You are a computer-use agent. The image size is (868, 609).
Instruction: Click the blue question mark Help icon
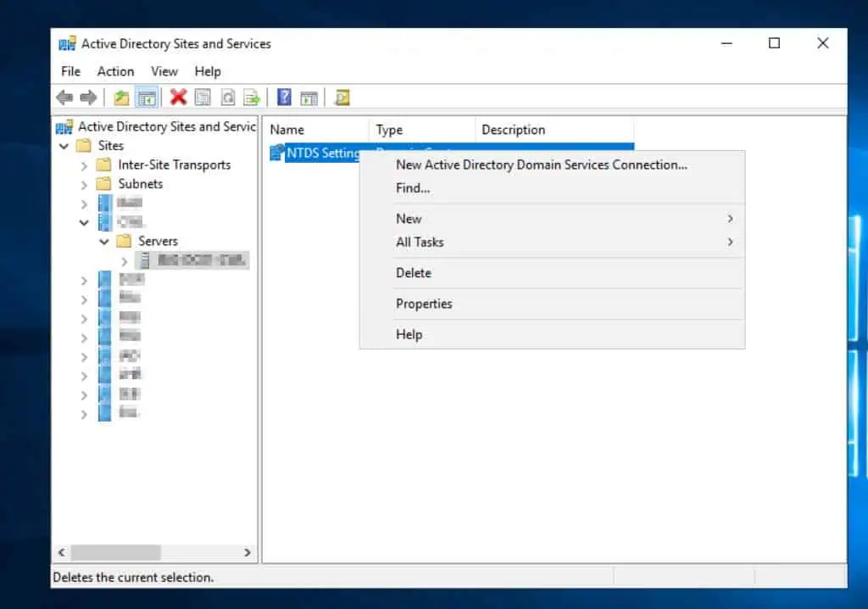click(284, 98)
